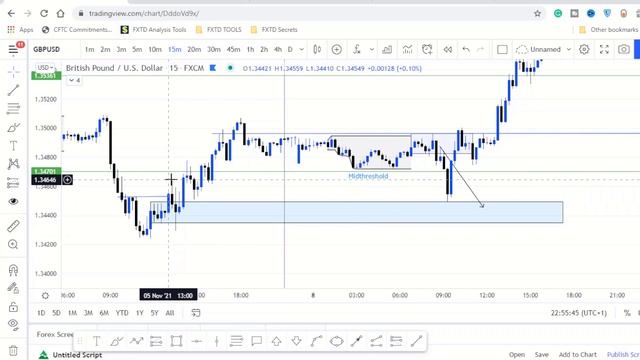Toggle percent scale on price axis
The height and width of the screenshot is (360, 640).
point(627,313)
